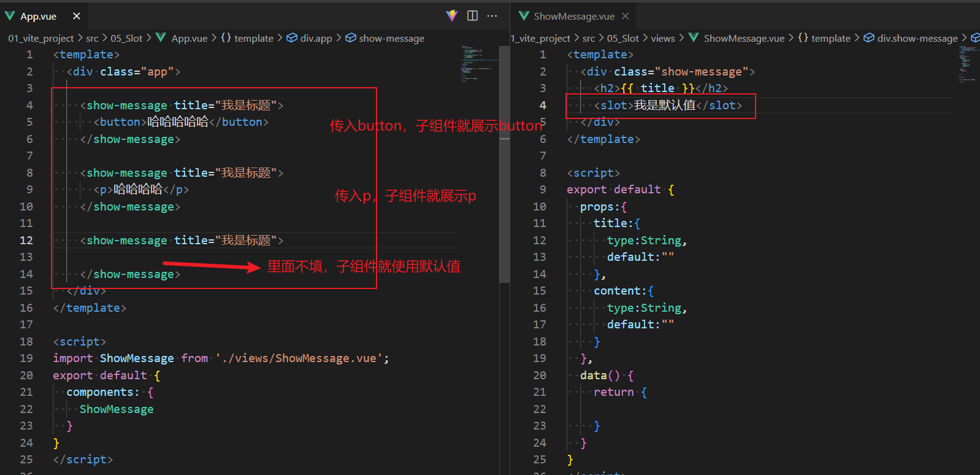Screen dimensions: 980x475
Task: Click div.show-message breadcrumb item
Action: point(917,38)
